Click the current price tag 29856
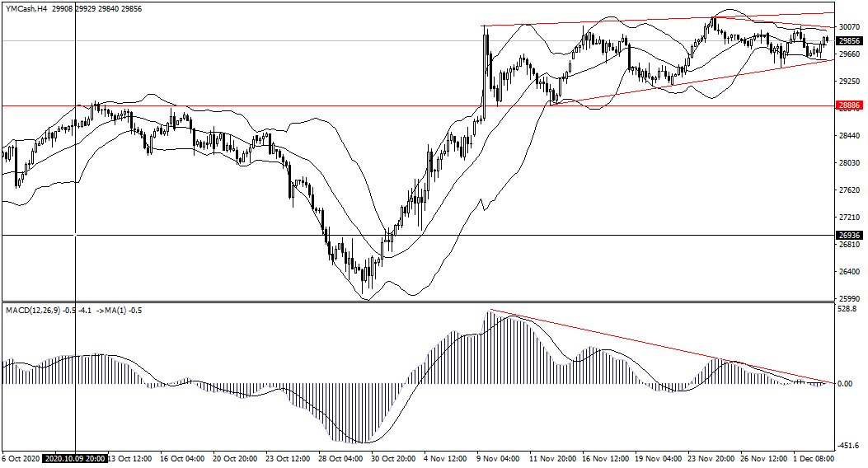Screen dimensions: 868x468 click(848, 40)
